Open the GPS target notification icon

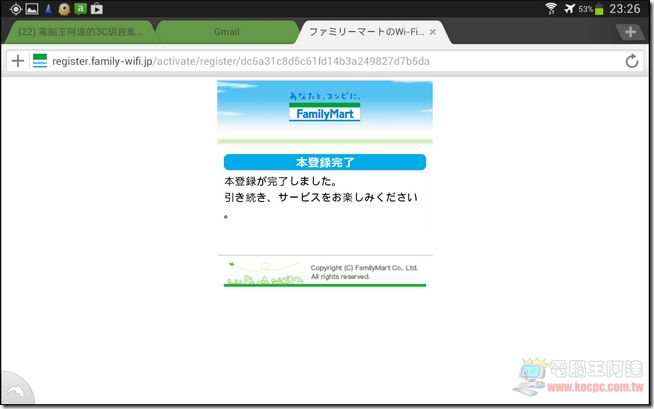(x=15, y=9)
